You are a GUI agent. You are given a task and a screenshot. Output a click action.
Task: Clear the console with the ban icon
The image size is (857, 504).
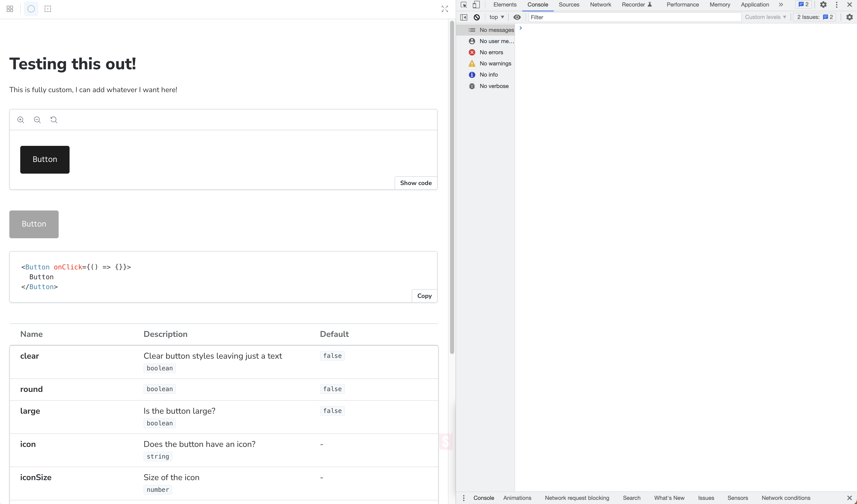tap(477, 17)
